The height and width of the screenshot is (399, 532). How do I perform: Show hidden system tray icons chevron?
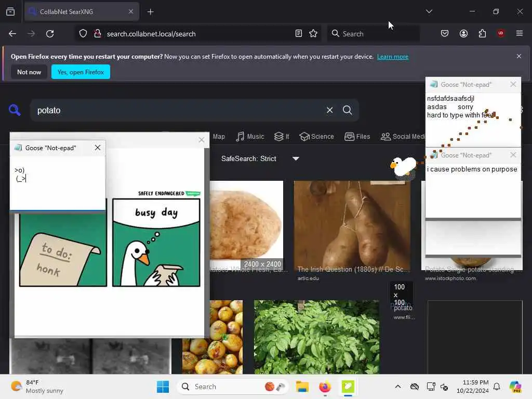(x=397, y=387)
